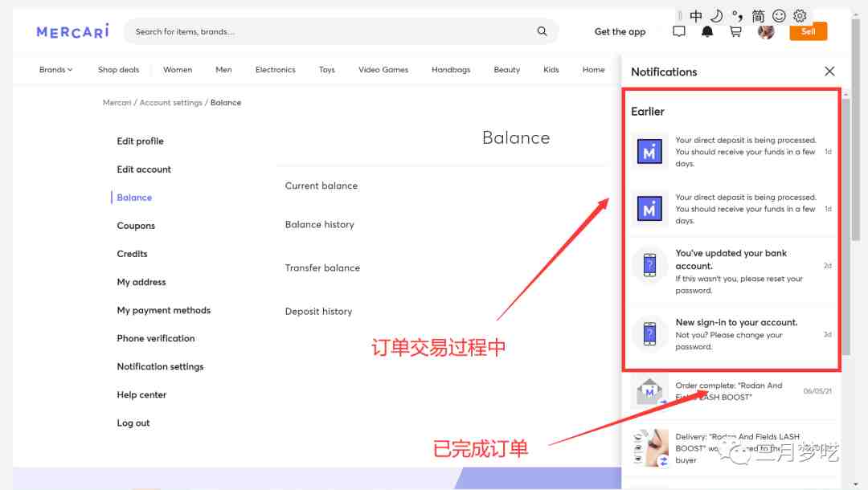The image size is (868, 490).
Task: Click the notifications panel scrollbar
Action: click(x=845, y=227)
